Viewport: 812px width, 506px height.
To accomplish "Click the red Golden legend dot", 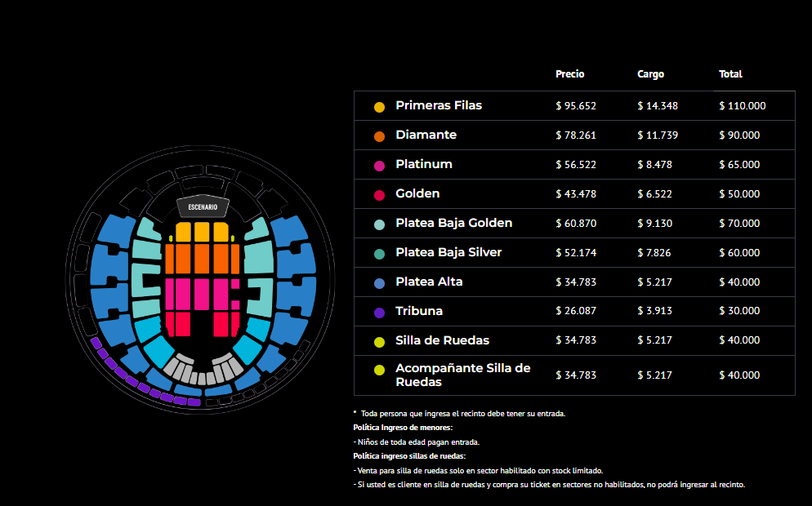I will pos(379,195).
